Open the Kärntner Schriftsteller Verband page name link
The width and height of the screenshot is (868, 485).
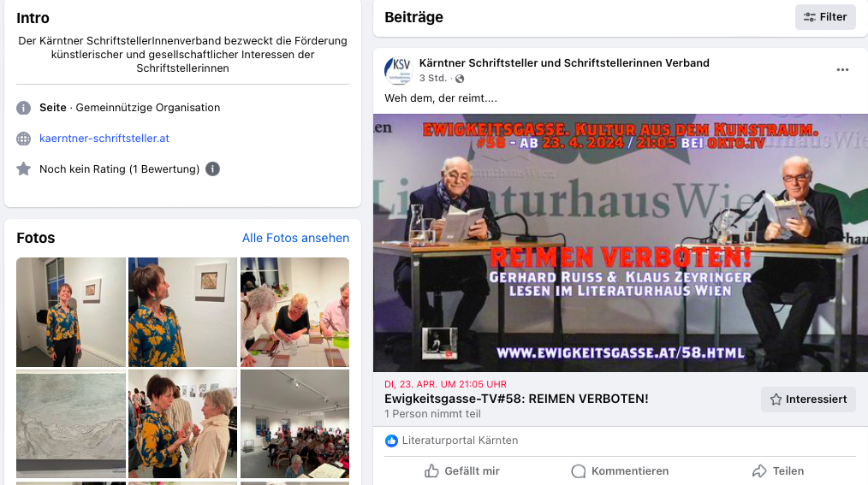click(564, 63)
